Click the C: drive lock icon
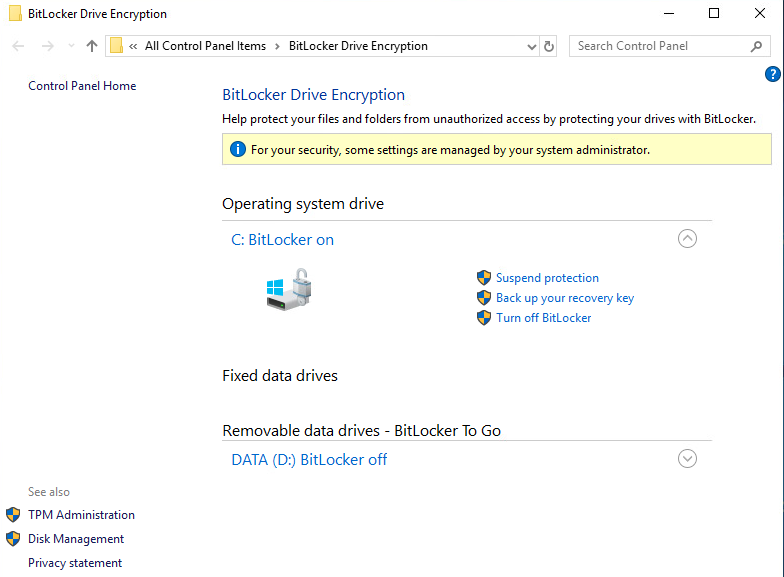Screen dimensions: 784x577 [x=288, y=290]
